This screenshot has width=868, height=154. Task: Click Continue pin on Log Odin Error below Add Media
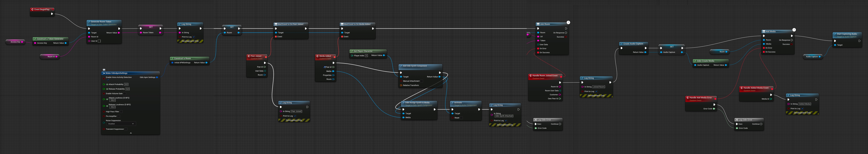pos(761,124)
